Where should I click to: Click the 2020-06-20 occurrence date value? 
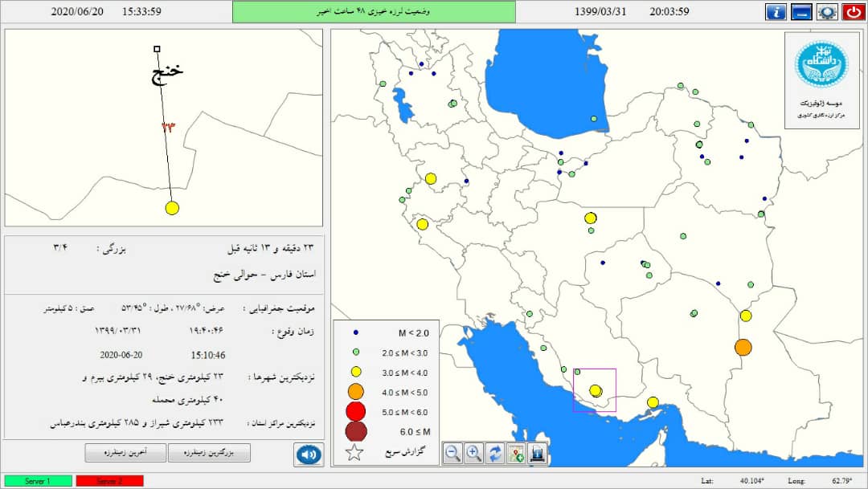[121, 355]
